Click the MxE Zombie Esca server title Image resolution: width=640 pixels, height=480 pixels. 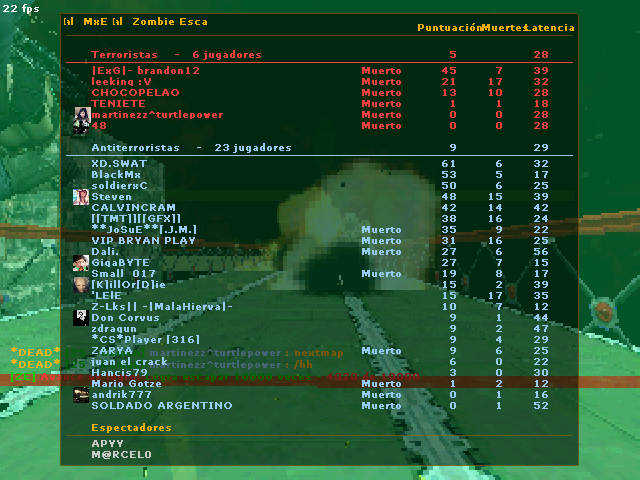[x=136, y=22]
